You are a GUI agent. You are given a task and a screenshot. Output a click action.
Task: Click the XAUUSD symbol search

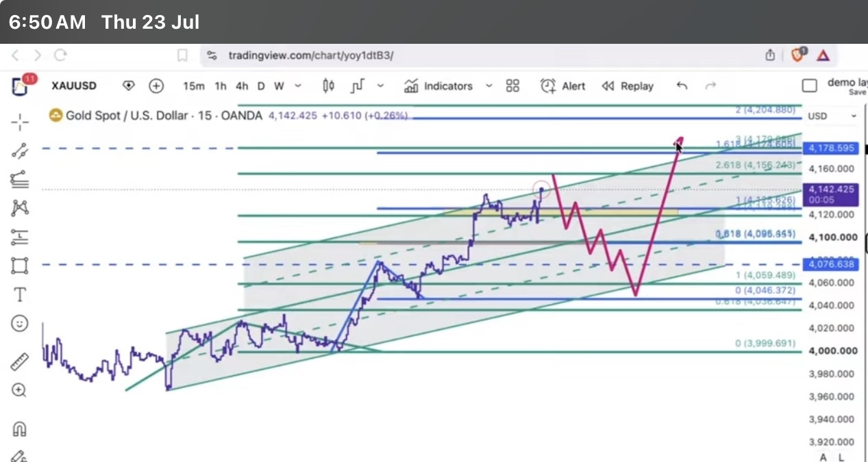click(74, 86)
